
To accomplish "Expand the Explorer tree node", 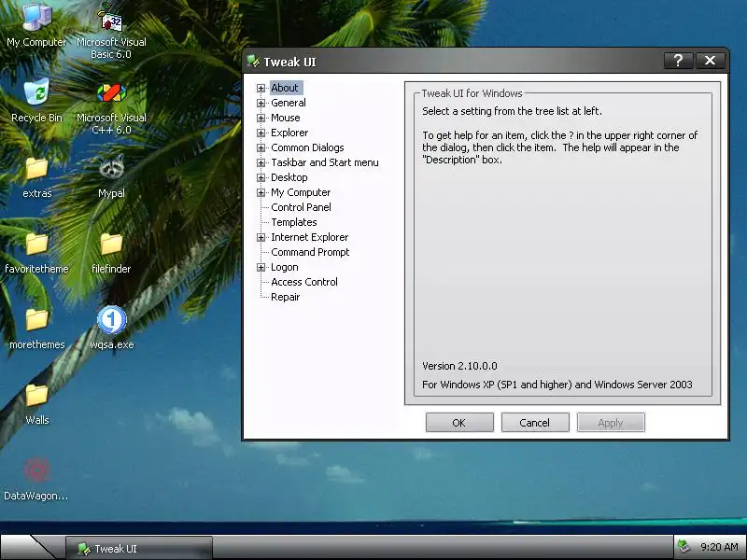I will point(261,133).
